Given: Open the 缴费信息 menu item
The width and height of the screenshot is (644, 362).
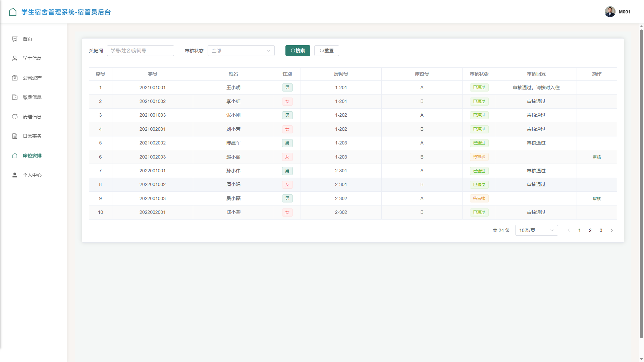Looking at the screenshot, I should (34, 97).
